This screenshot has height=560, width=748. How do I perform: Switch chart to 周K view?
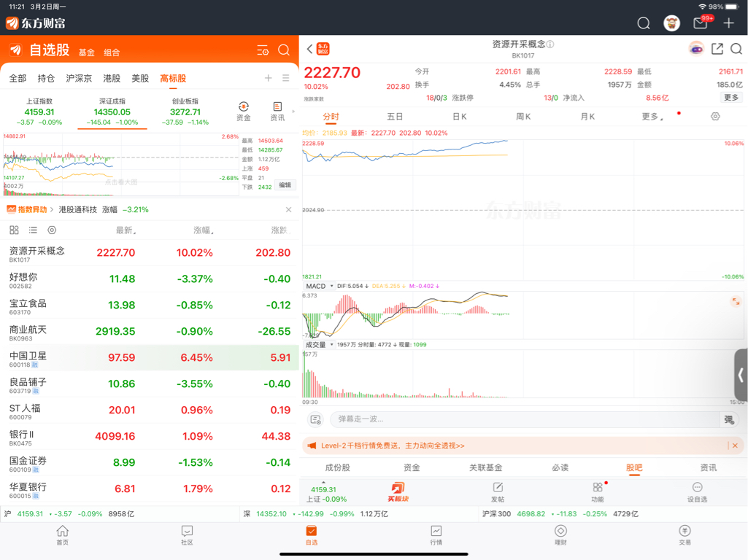coord(523,116)
